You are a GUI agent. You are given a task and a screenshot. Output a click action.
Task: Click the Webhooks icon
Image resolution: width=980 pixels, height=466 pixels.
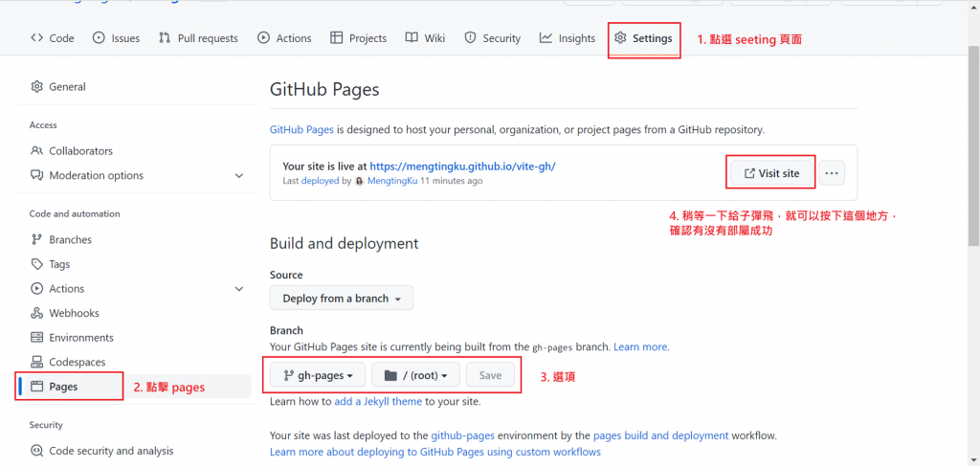click(37, 313)
